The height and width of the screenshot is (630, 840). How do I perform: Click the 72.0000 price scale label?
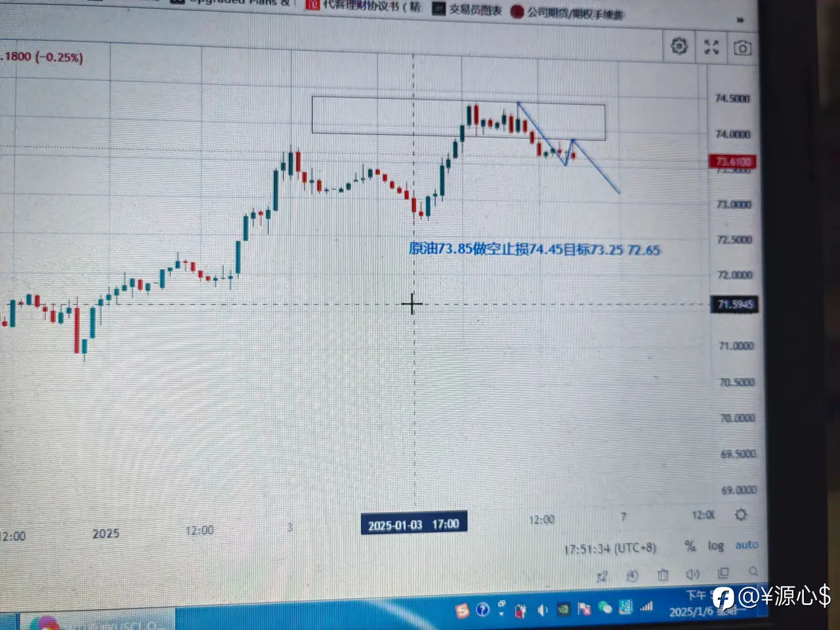click(x=734, y=275)
